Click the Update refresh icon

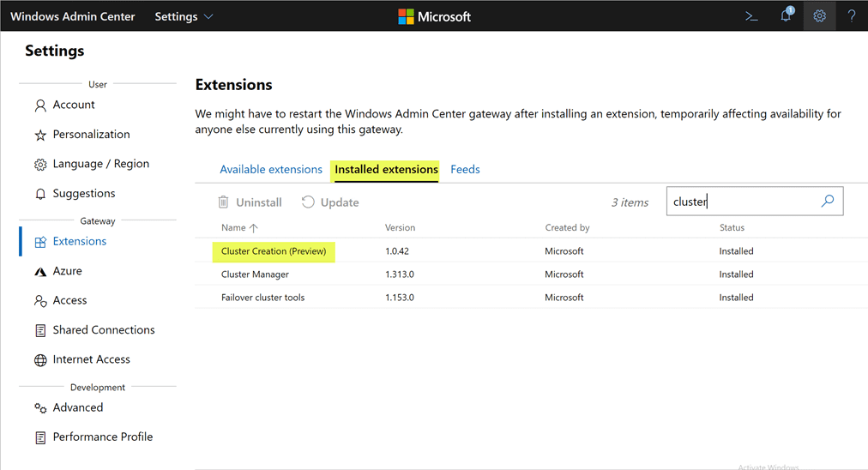(x=309, y=202)
